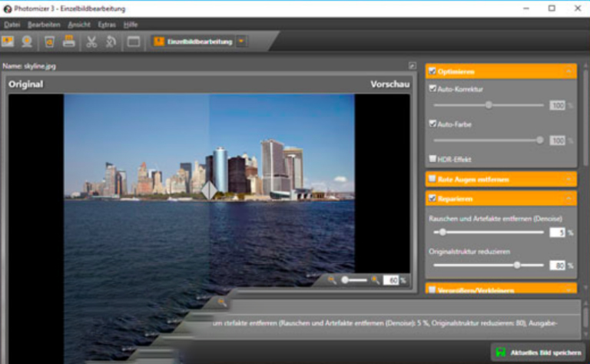Screen dimensions: 590x364
Task: Toggle the Reparieren checkbox
Action: point(433,198)
